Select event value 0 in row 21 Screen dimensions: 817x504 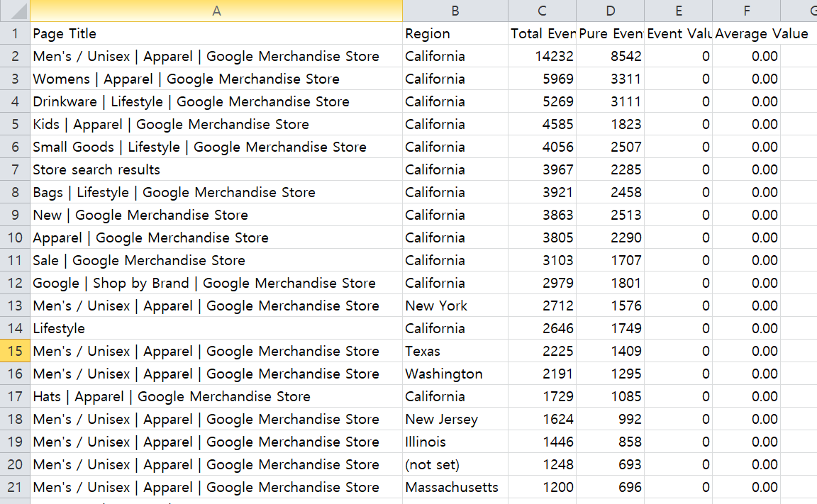click(x=679, y=487)
